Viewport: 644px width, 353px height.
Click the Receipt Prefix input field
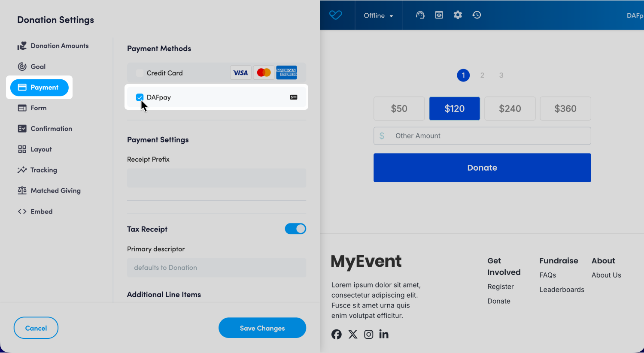(x=216, y=178)
